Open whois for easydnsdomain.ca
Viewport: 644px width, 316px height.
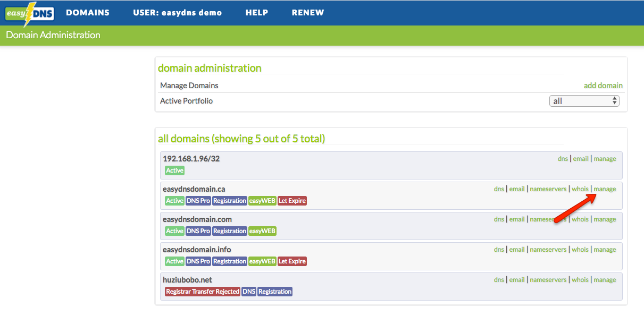pos(580,189)
